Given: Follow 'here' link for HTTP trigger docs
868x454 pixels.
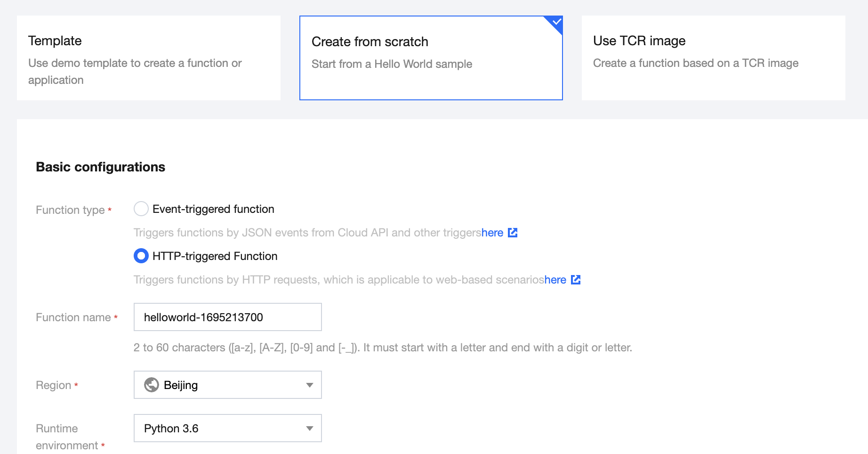Looking at the screenshot, I should 555,280.
